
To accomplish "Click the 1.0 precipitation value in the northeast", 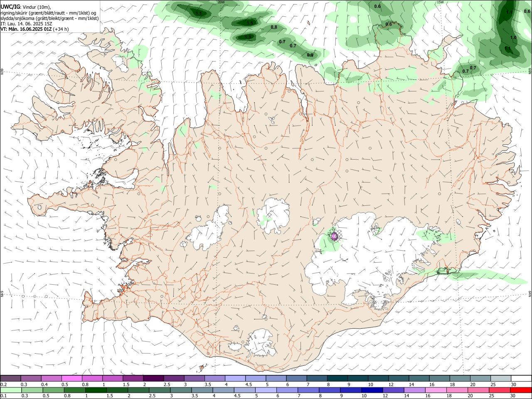I will [513, 38].
